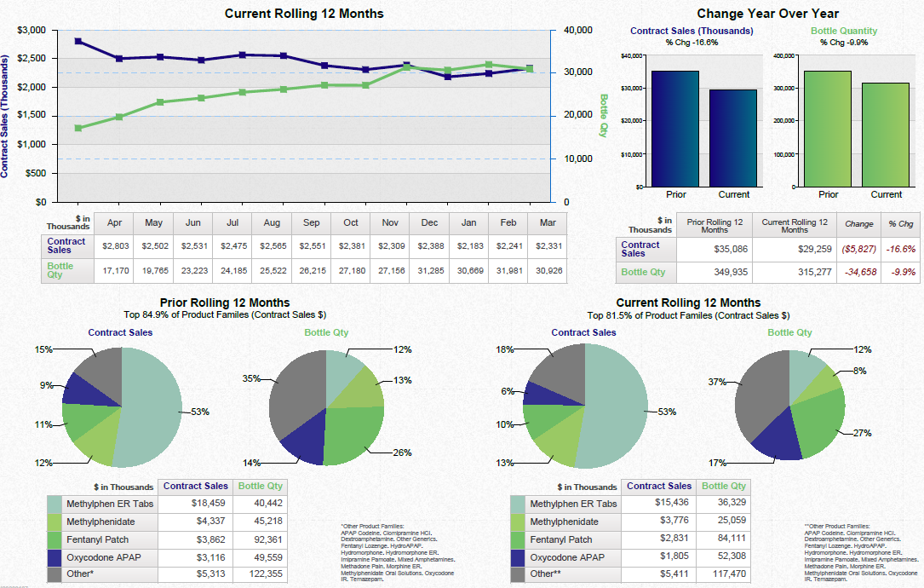Screen dimensions: 924x588
Task: Click the Contract Sales row label in monthly table
Action: [67, 246]
